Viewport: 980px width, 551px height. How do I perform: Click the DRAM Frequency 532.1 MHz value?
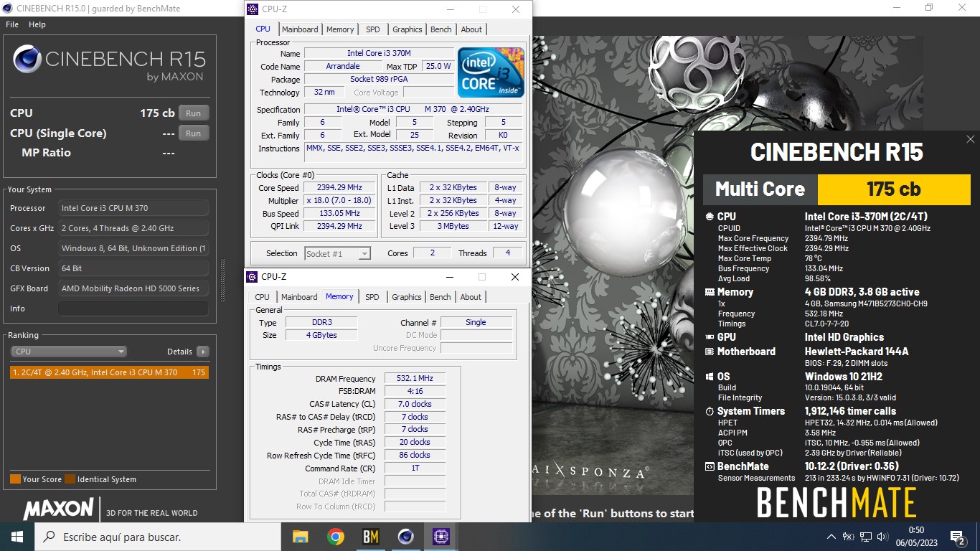click(x=415, y=379)
